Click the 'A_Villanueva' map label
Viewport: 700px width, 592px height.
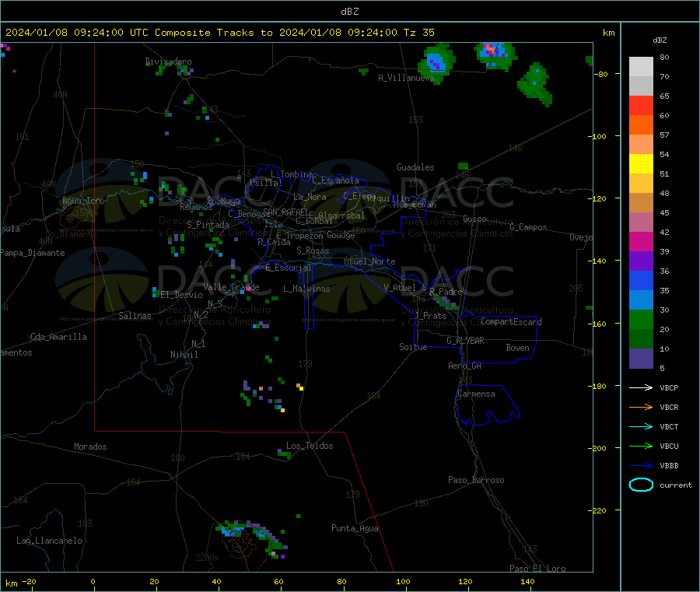[406, 78]
